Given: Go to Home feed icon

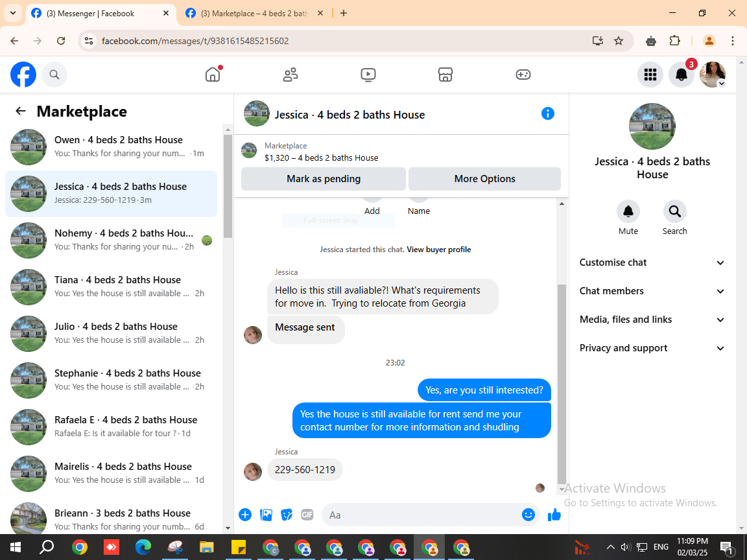Looking at the screenshot, I should (213, 75).
